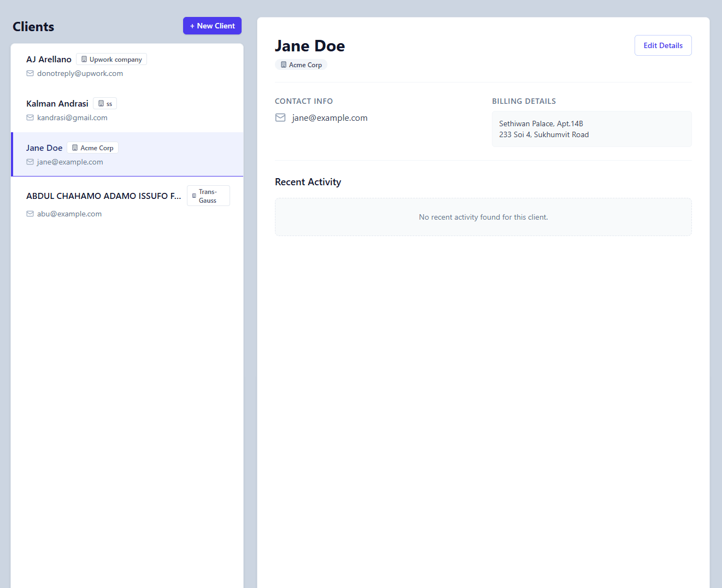Click the Trans-Gauss company badge

point(208,196)
